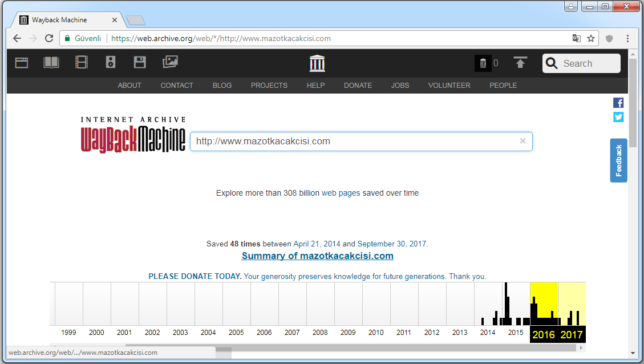The height and width of the screenshot is (364, 644).
Task: Open the blue Feedback button
Action: click(x=618, y=160)
